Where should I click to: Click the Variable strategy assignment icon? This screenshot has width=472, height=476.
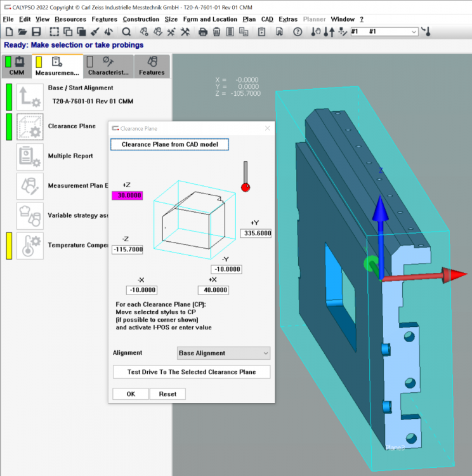click(x=30, y=215)
